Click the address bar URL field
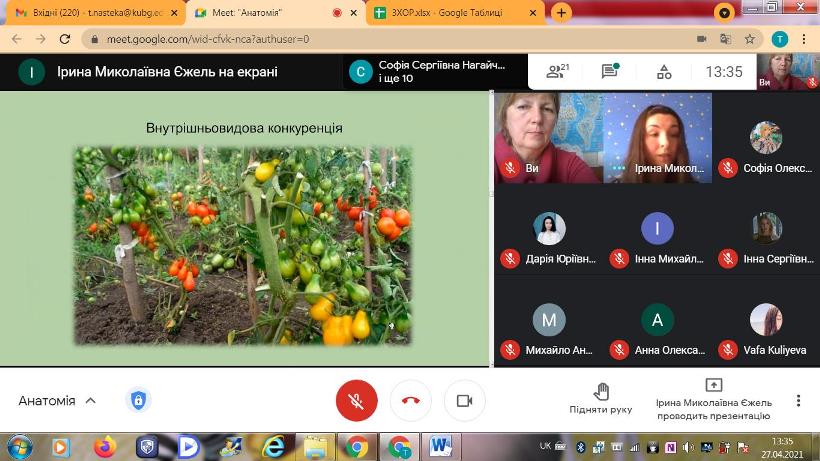 click(x=380, y=39)
